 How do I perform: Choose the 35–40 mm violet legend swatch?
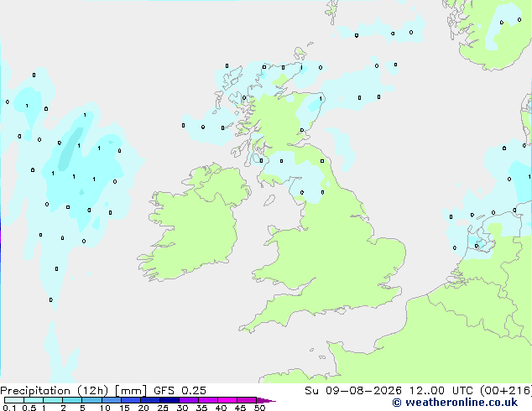click(x=208, y=400)
